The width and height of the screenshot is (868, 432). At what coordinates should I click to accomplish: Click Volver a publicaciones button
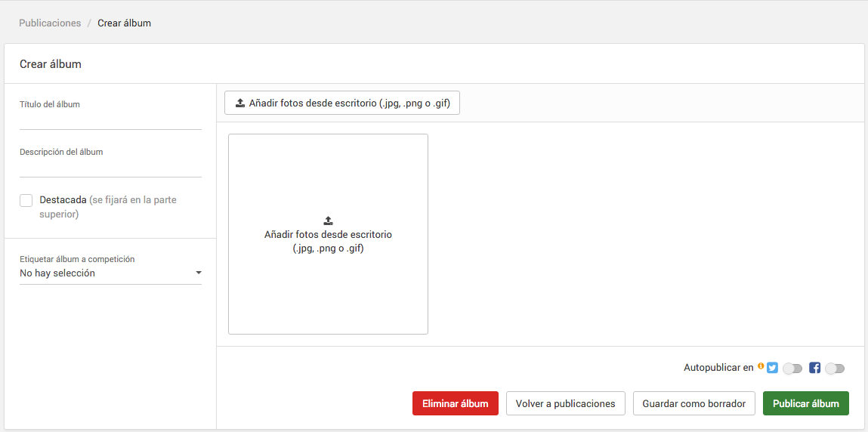coord(565,403)
